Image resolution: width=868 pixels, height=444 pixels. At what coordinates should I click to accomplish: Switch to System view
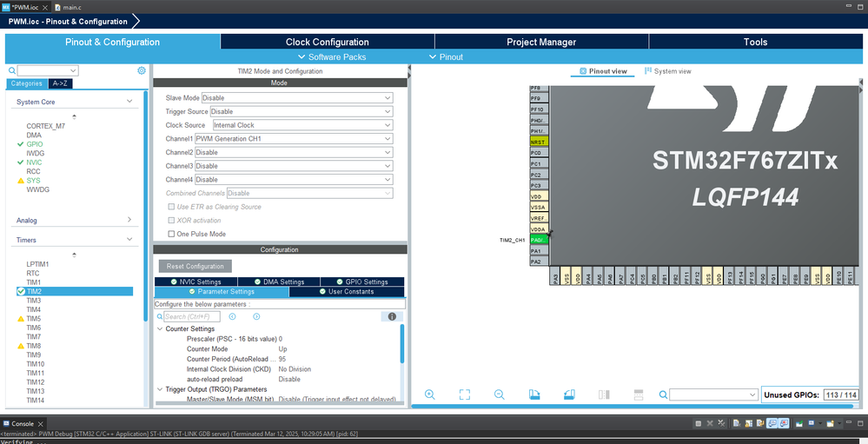[667, 71]
